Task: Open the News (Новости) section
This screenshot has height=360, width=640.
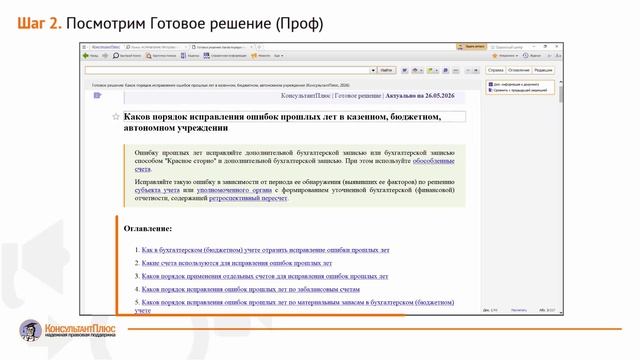Action: (x=261, y=56)
